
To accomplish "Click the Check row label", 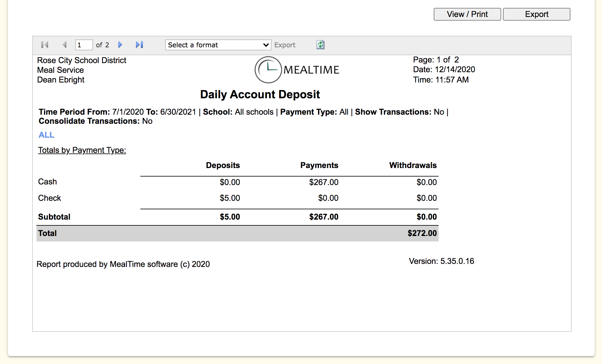I will pyautogui.click(x=50, y=198).
